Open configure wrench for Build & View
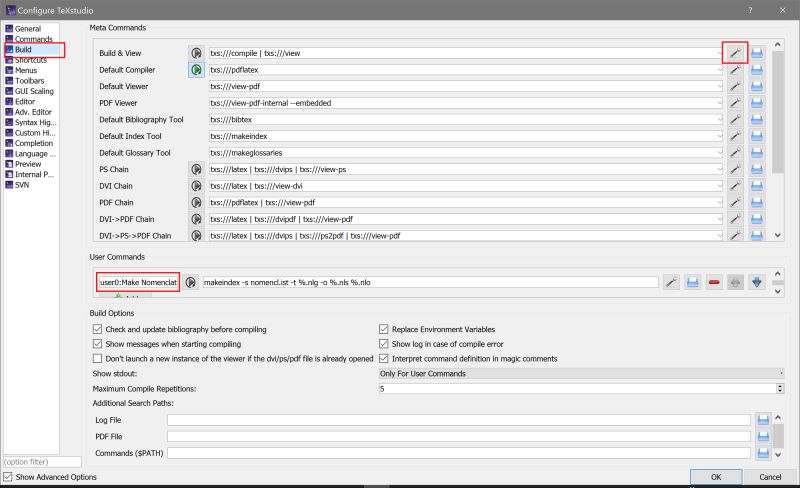 click(735, 53)
